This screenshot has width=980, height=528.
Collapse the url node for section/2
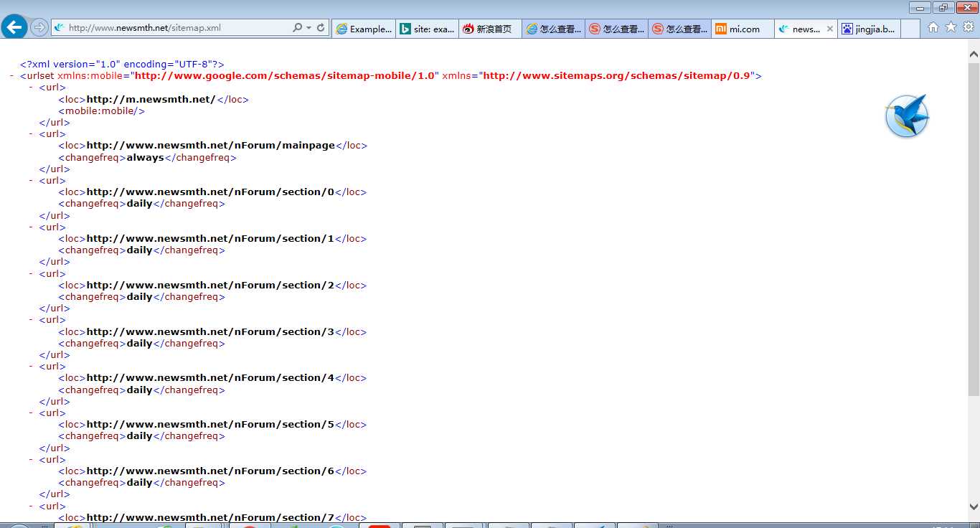point(31,273)
